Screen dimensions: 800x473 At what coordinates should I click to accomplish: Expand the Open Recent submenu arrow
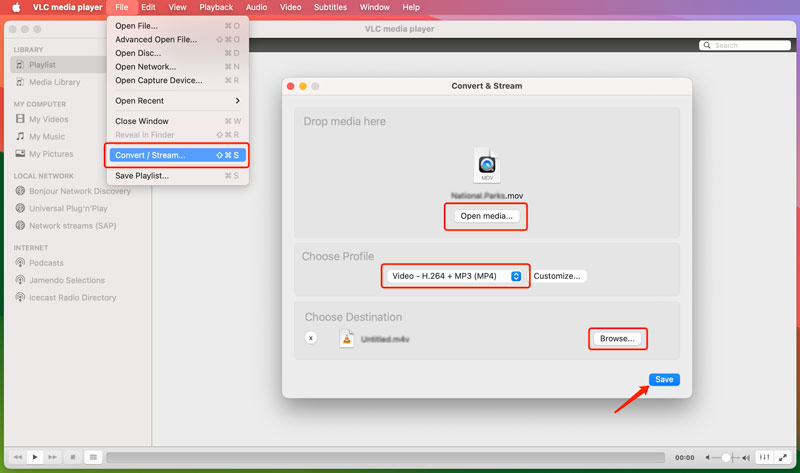237,101
